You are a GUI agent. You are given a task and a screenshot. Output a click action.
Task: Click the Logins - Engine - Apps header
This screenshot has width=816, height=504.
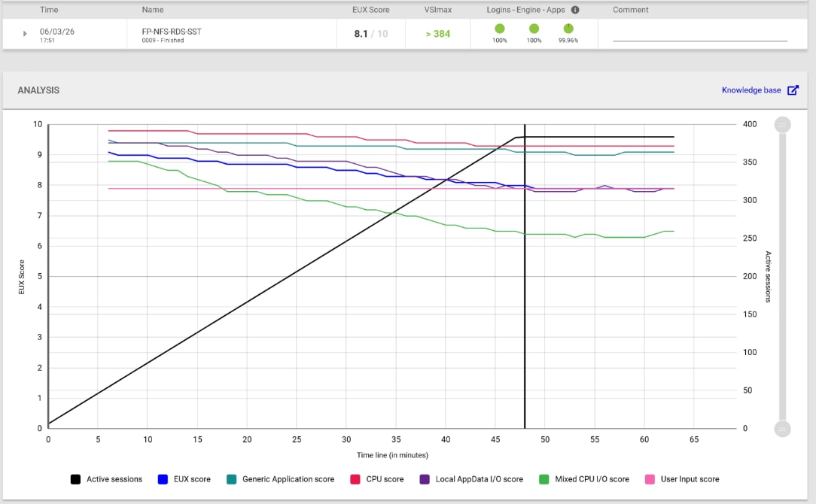click(x=525, y=10)
